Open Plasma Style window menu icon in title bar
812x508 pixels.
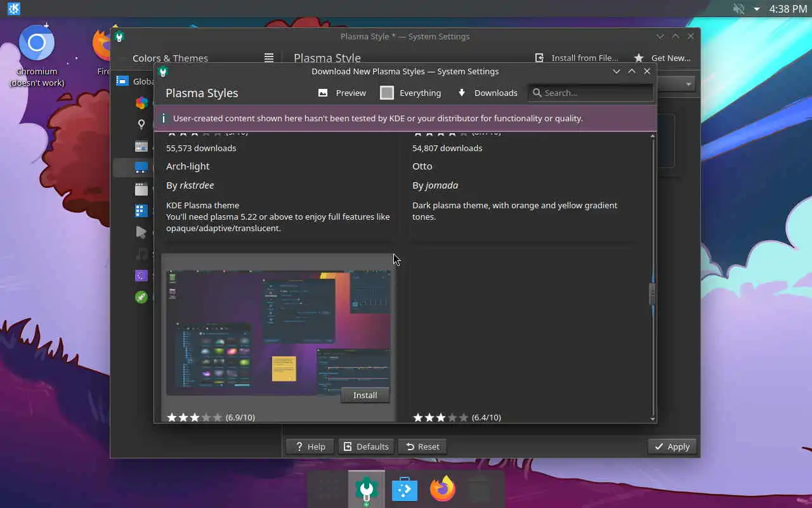coord(119,36)
